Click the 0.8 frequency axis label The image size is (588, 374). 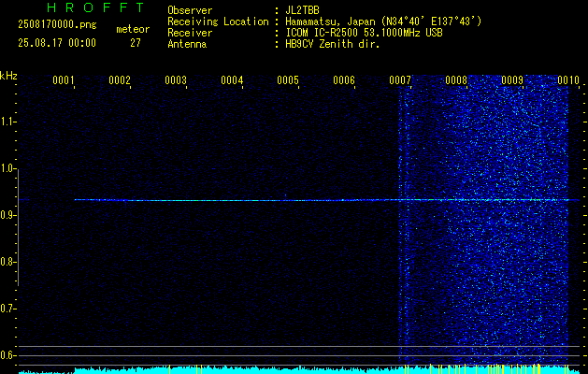coord(7,262)
